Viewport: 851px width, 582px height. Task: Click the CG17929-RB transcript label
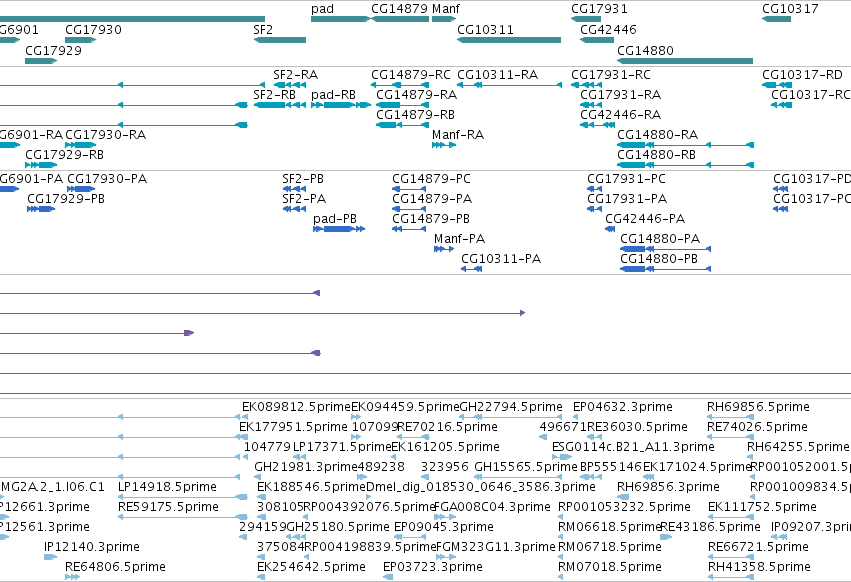(x=65, y=155)
